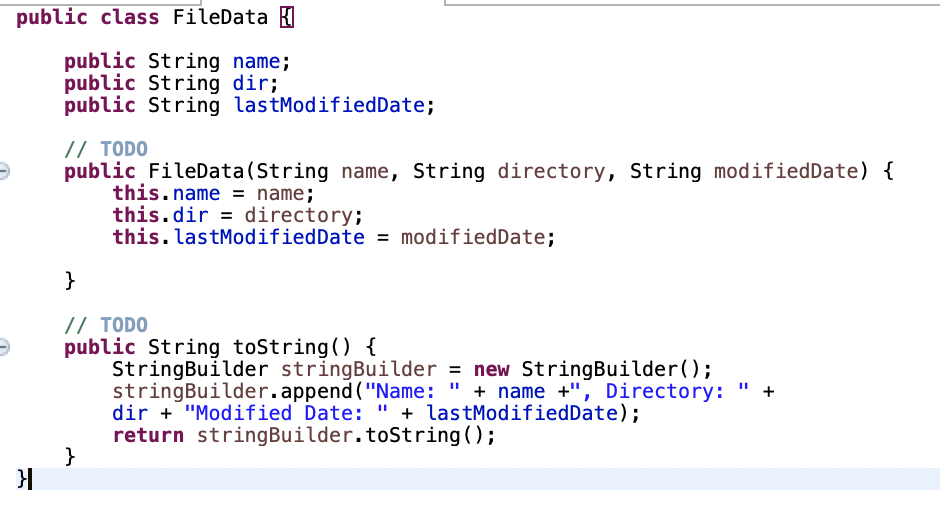The height and width of the screenshot is (510, 940).
Task: Click the highlighted opening brace after FileData
Action: point(287,17)
